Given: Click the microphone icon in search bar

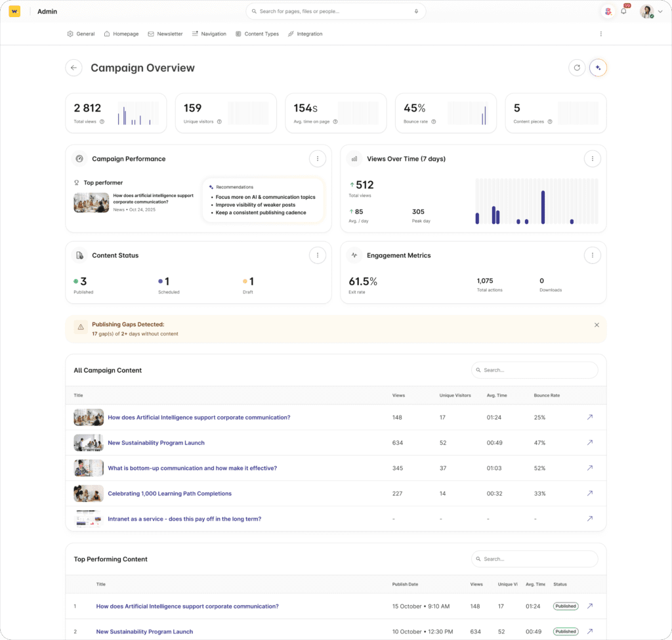Looking at the screenshot, I should click(x=416, y=11).
